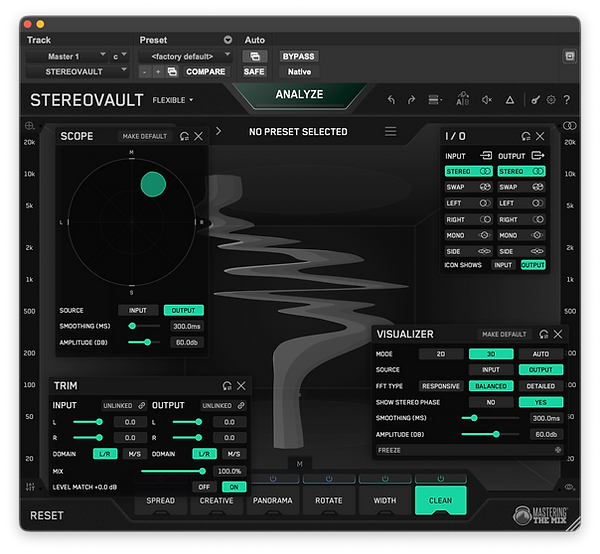Close the Scope panel
Screen dimensions: 600x554
199,136
